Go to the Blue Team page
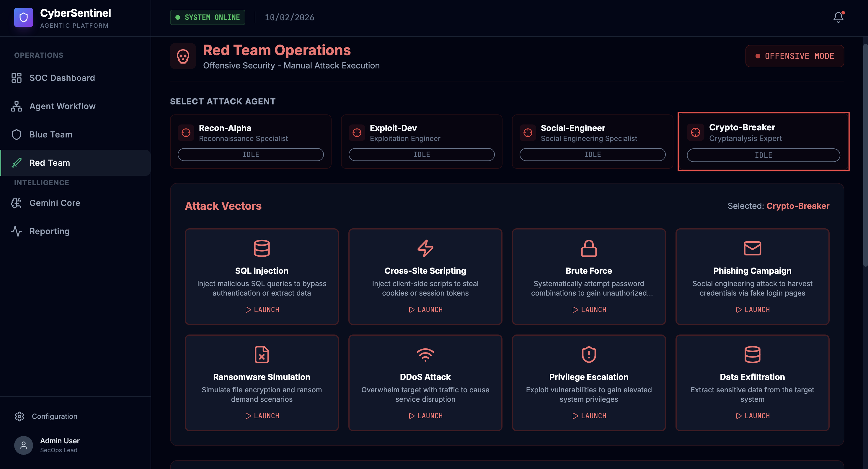Image resolution: width=868 pixels, height=469 pixels. pyautogui.click(x=50, y=134)
